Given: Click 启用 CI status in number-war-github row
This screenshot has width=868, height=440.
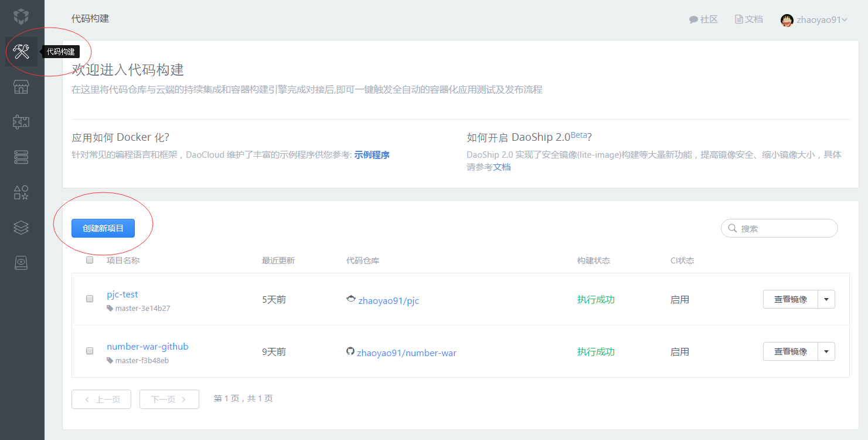Looking at the screenshot, I should point(680,351).
